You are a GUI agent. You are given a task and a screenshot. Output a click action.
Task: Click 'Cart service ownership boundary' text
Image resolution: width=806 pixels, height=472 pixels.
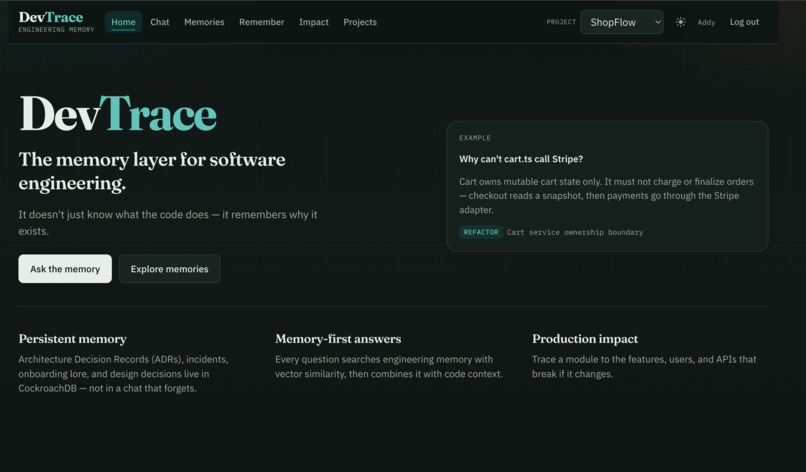575,232
